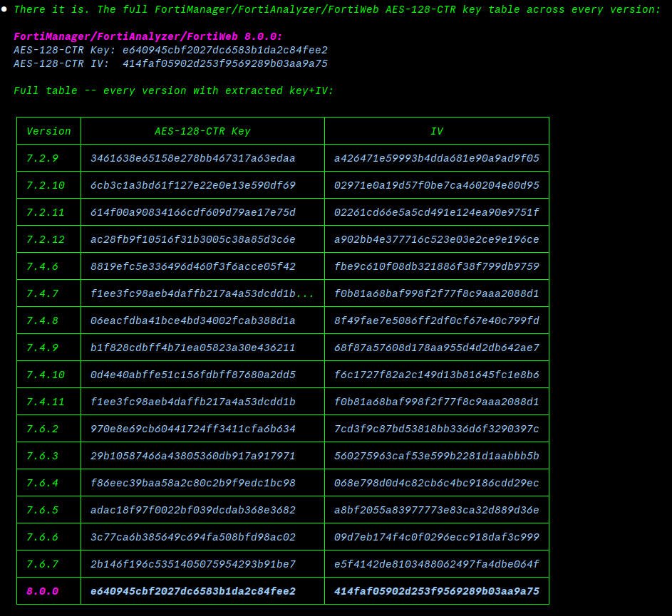Select version cell 7.6.4
Viewport: 672px width, 616px height.
point(43,483)
